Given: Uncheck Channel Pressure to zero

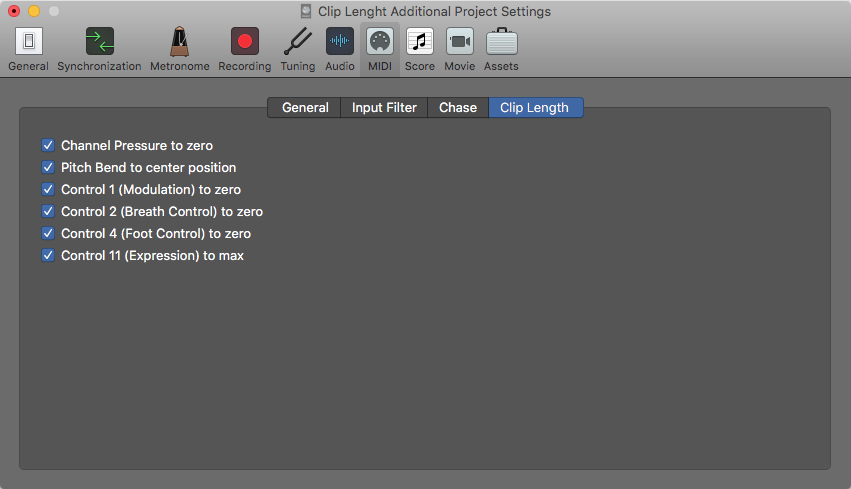Looking at the screenshot, I should [48, 145].
